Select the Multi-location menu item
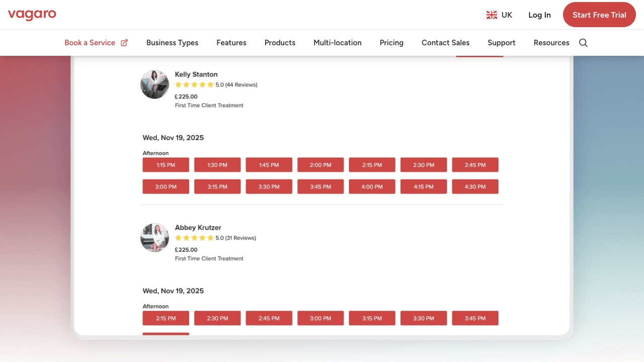This screenshot has height=362, width=644. point(337,43)
